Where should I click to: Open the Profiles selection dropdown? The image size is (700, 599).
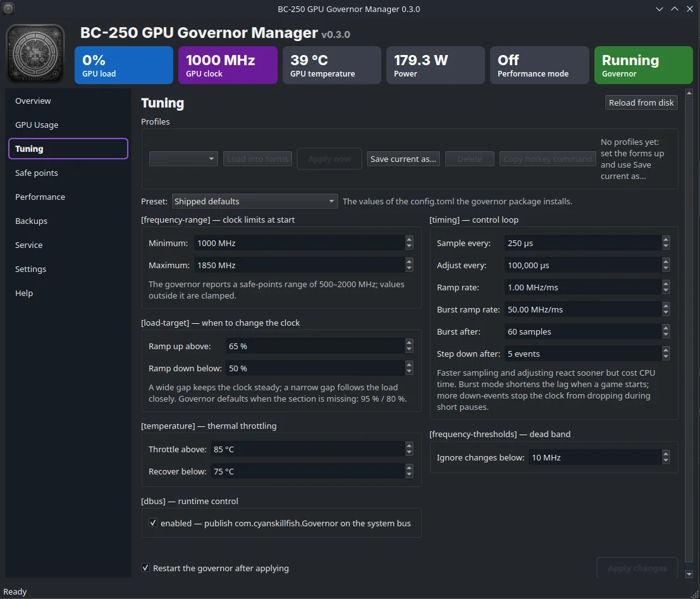pyautogui.click(x=183, y=159)
